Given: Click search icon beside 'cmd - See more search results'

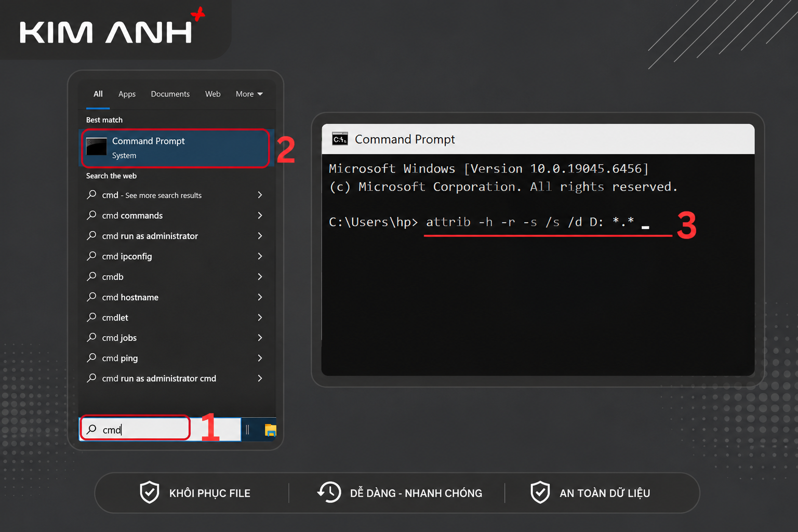Looking at the screenshot, I should [92, 194].
